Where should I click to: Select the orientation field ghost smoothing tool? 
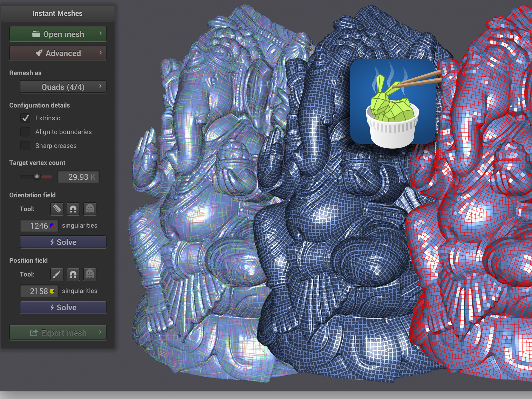pos(90,209)
